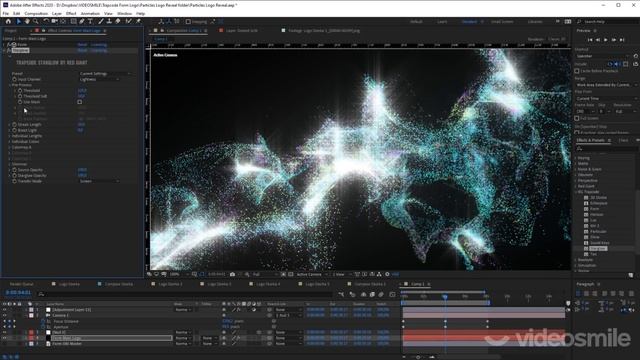Toggle Cache Before Playback checkbox

pos(577,71)
